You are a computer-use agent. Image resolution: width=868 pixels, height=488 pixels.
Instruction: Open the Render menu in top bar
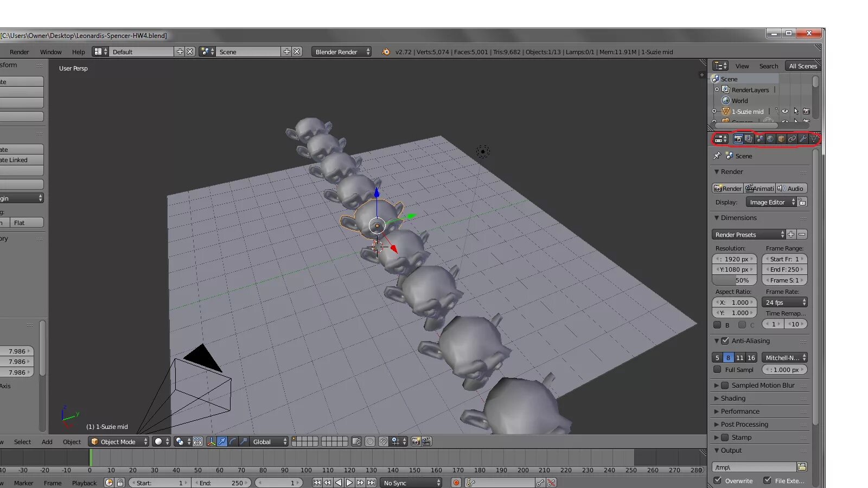(20, 52)
